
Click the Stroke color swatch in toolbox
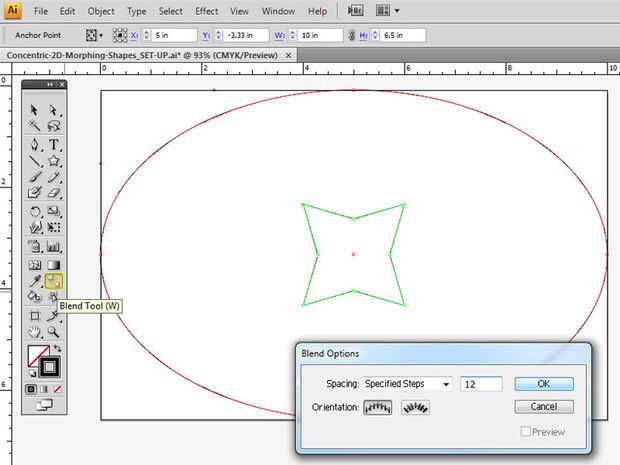pyautogui.click(x=49, y=366)
